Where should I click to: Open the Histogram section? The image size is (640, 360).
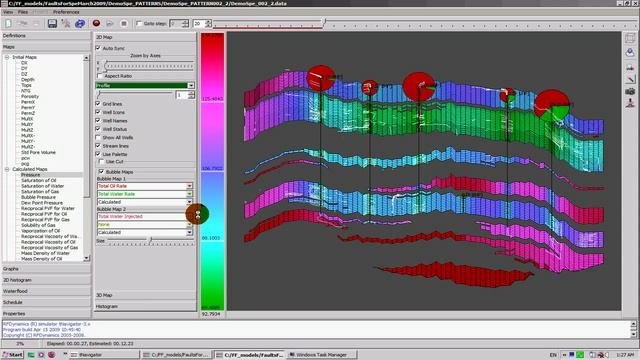pyautogui.click(x=145, y=306)
